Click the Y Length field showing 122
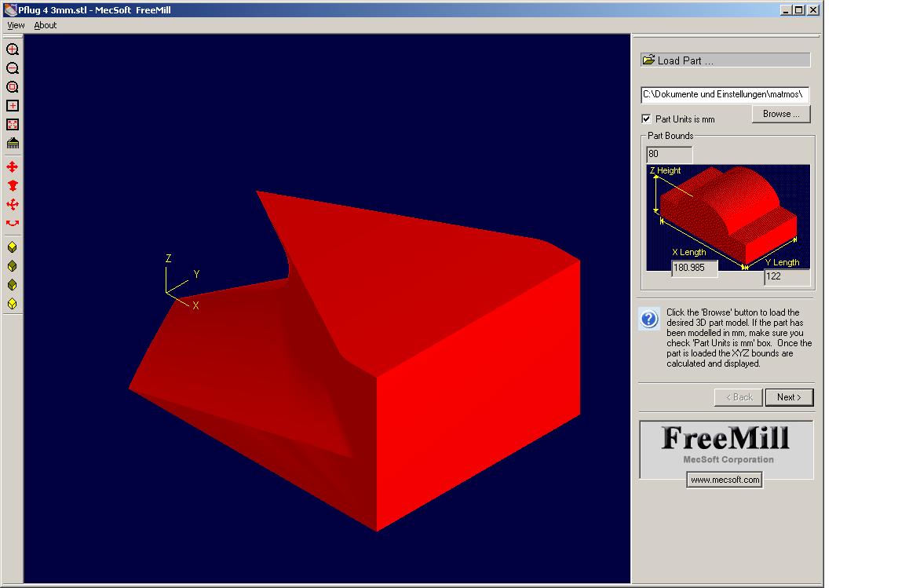Screen dimensions: 920x588 [x=787, y=276]
